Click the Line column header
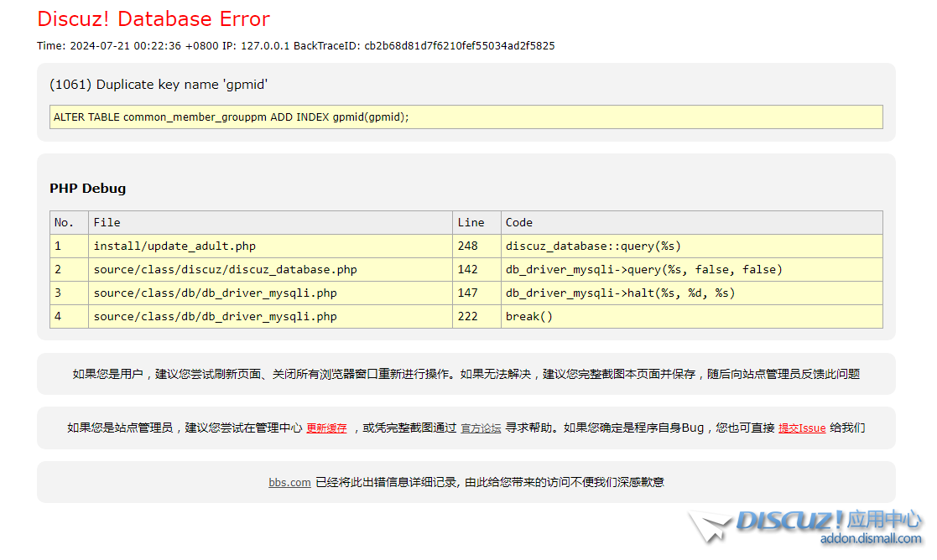The width and height of the screenshot is (937, 560). (476, 223)
